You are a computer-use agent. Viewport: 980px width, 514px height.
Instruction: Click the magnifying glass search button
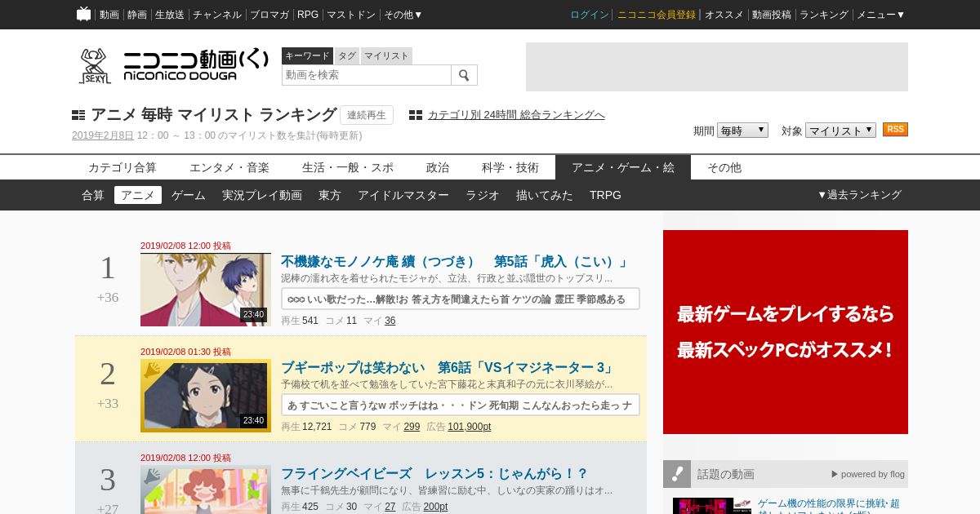pyautogui.click(x=464, y=75)
